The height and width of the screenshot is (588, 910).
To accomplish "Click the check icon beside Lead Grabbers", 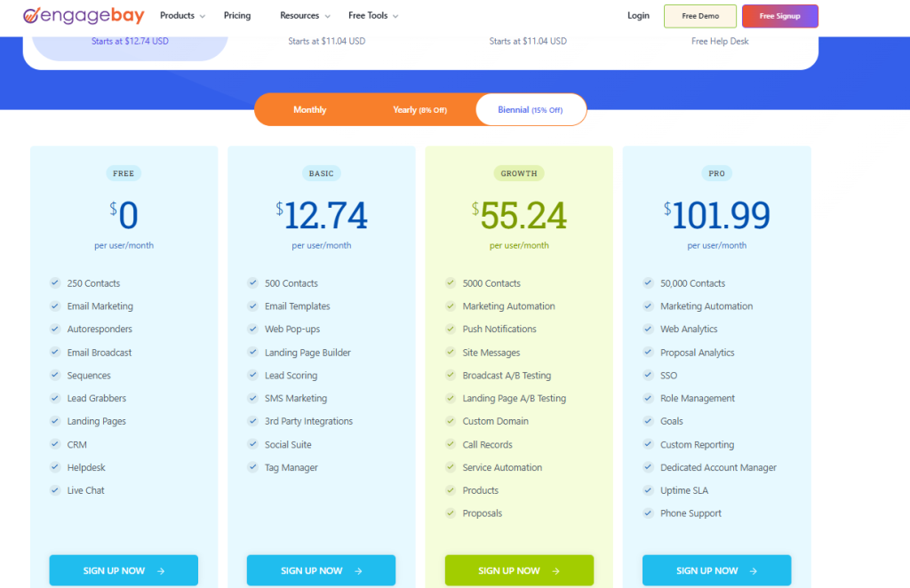I will pyautogui.click(x=55, y=398).
